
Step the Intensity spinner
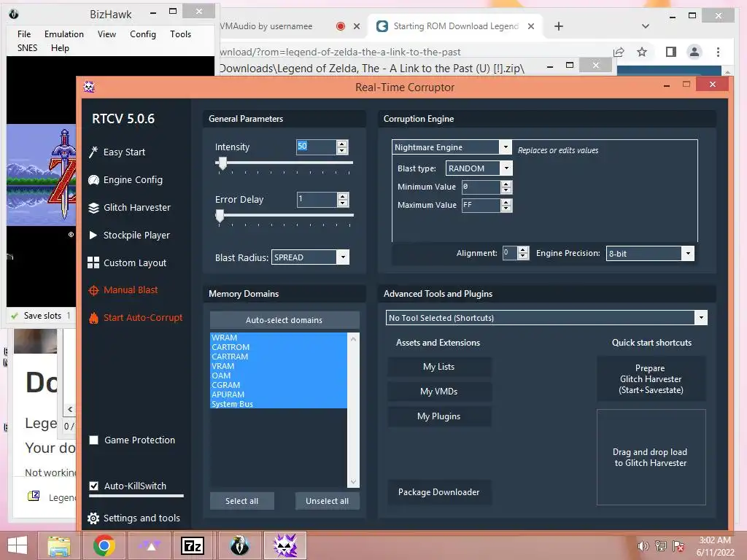(342, 147)
